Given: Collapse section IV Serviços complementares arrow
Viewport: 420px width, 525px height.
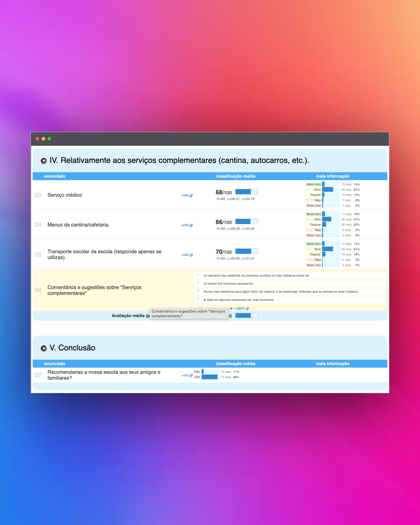Looking at the screenshot, I should 44,161.
